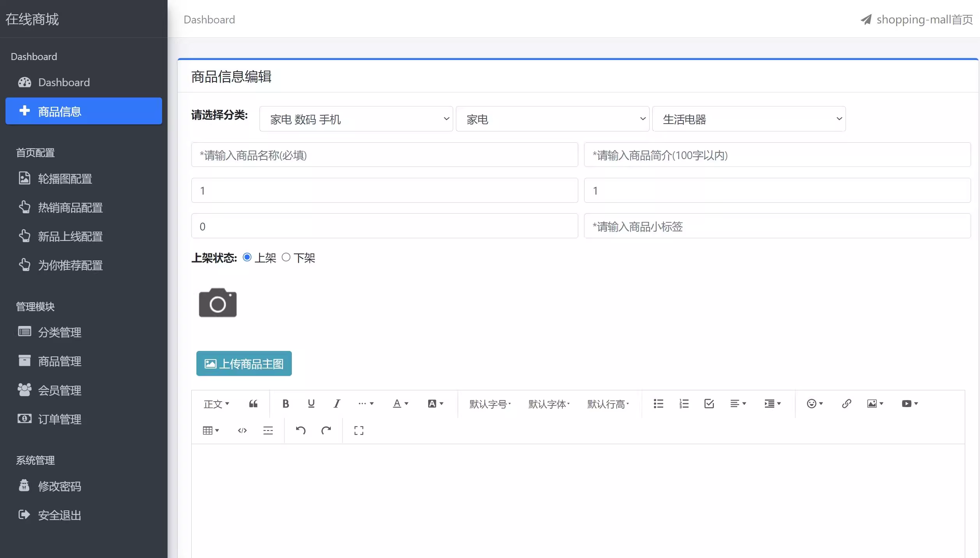This screenshot has height=558, width=980.
Task: Undo the last editor action
Action: pos(300,430)
